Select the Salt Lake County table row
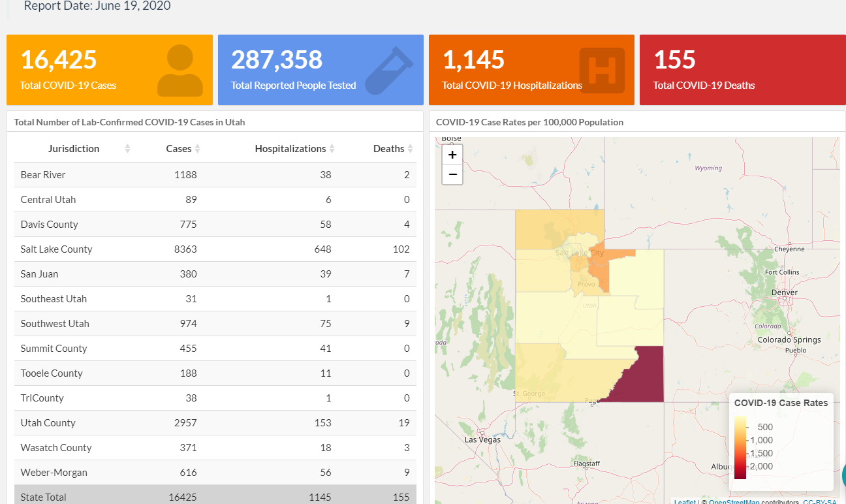846x504 pixels. coord(215,249)
